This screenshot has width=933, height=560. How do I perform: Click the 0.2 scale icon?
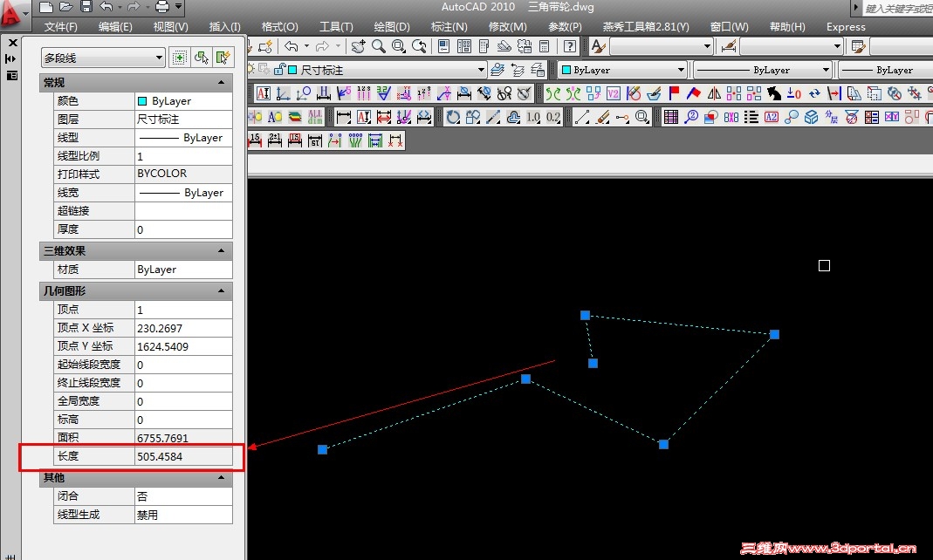[553, 117]
